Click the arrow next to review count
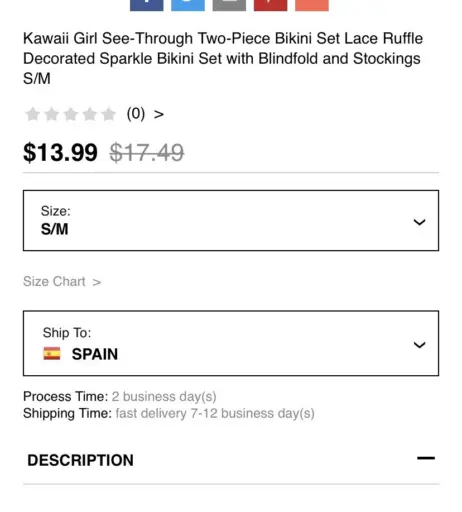Screen dimensions: 462x512 159,114
